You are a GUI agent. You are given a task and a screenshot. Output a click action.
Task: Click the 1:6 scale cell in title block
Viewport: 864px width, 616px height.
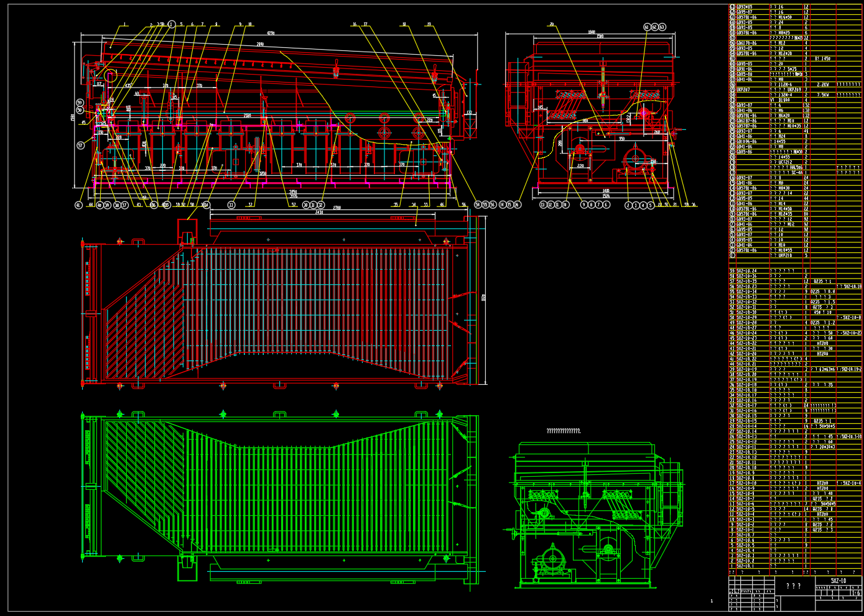pos(855,593)
